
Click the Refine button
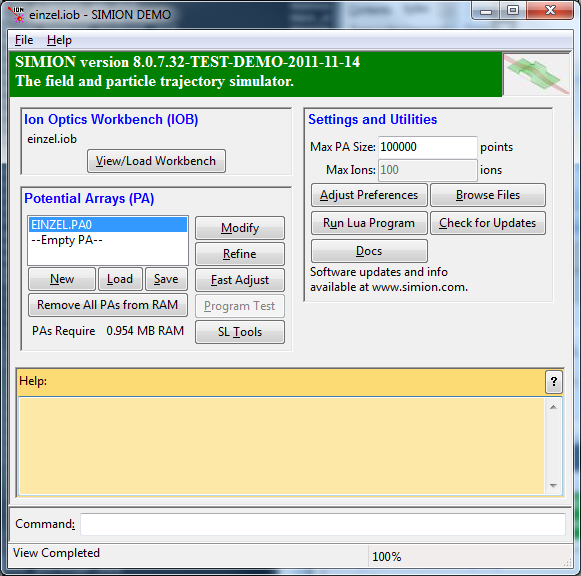(x=240, y=254)
